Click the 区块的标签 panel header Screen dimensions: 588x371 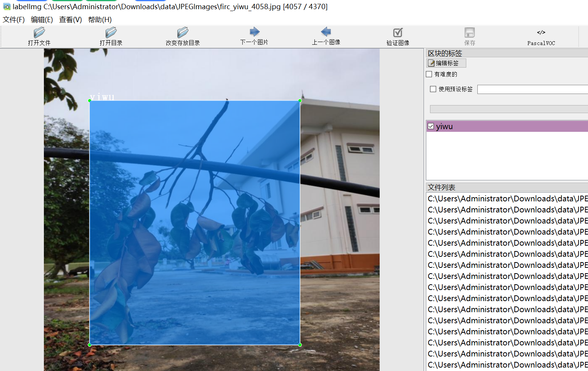(x=507, y=53)
